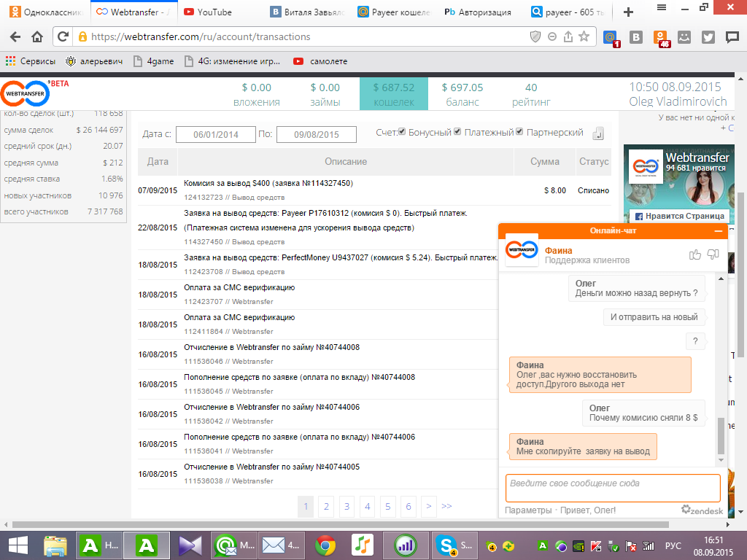747x560 pixels.
Task: Open the Windows Start button
Action: (18, 545)
